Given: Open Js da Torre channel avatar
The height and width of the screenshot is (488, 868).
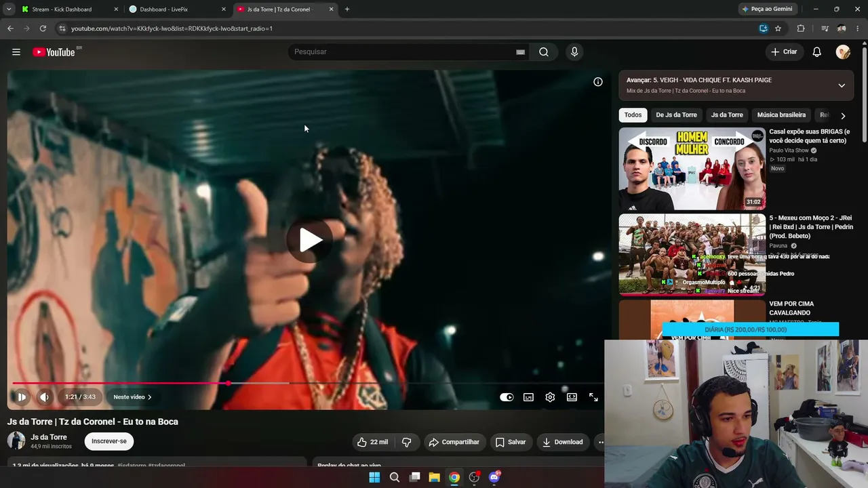Looking at the screenshot, I should (16, 441).
